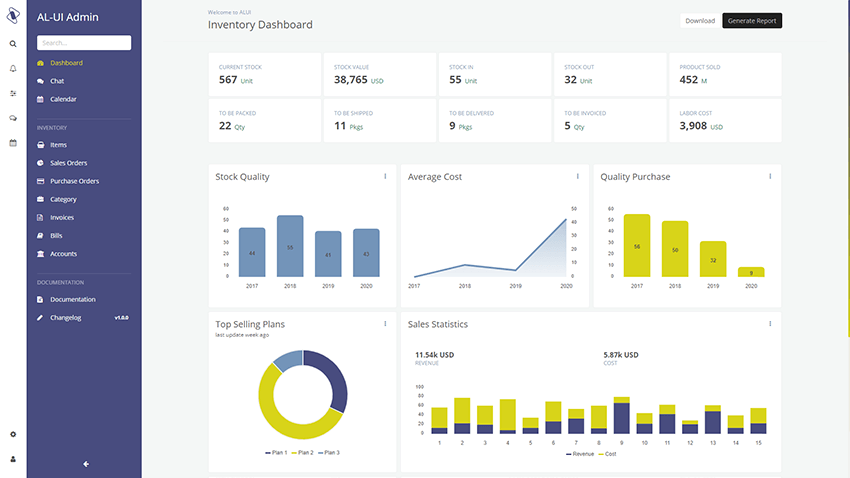The image size is (850, 478).
Task: Click the AL-UI logo icon
Action: click(13, 17)
